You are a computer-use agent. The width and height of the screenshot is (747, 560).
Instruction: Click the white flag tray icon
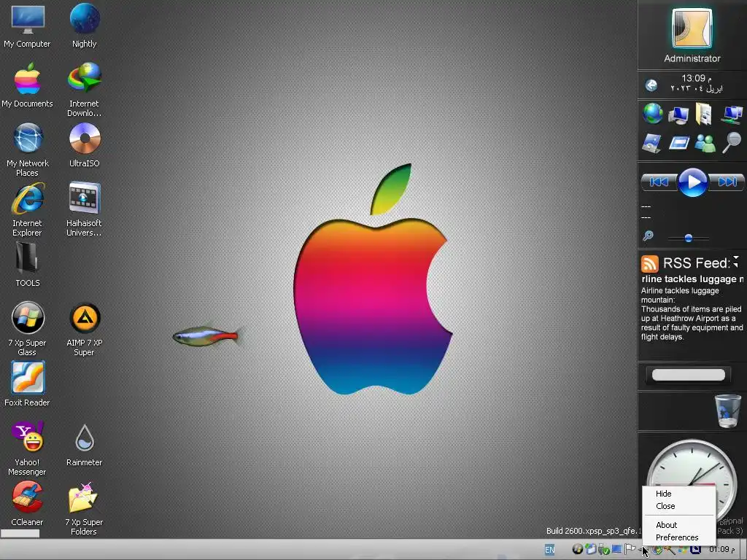coord(630,549)
